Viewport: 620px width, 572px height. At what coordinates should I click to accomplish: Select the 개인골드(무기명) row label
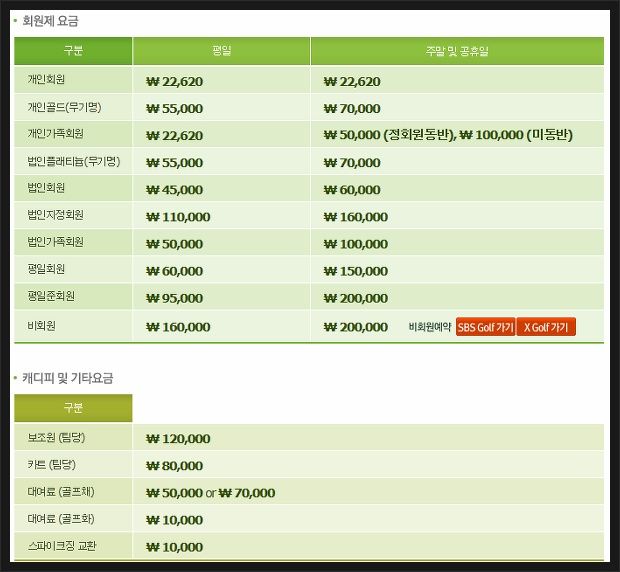pos(64,107)
